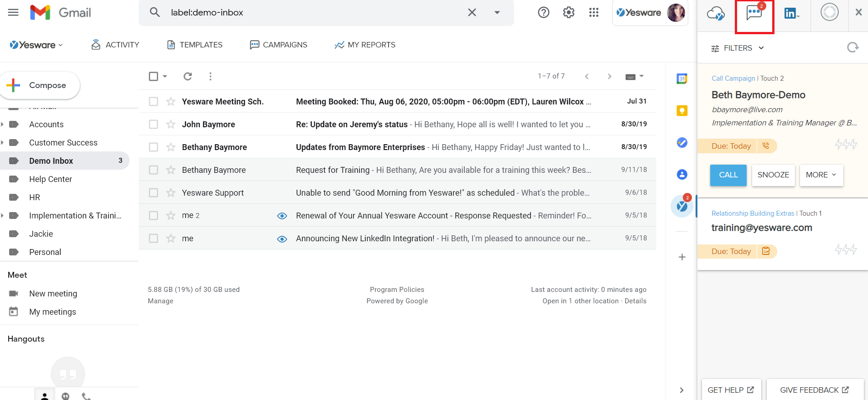Select the Yesware Meeting Sch. email checkbox
Image resolution: width=868 pixels, height=400 pixels.
pos(153,101)
